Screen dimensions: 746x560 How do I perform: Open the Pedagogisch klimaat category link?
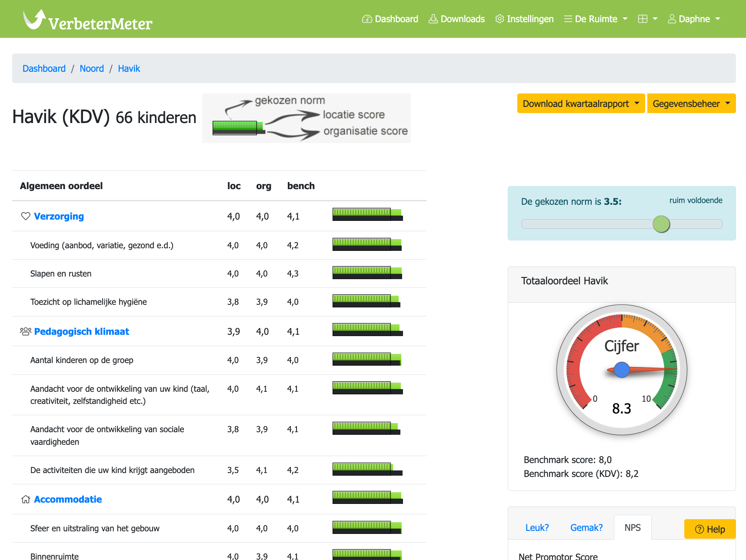click(x=82, y=331)
